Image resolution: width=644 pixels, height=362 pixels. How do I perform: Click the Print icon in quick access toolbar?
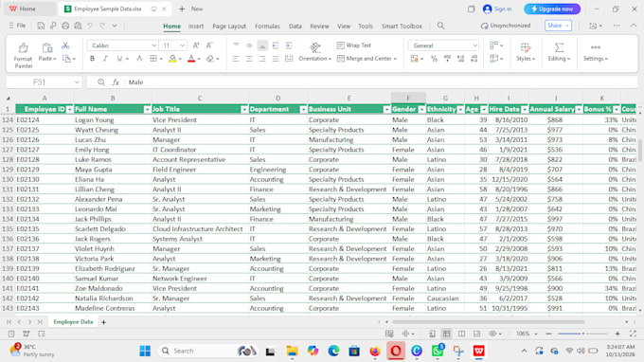coord(65,26)
